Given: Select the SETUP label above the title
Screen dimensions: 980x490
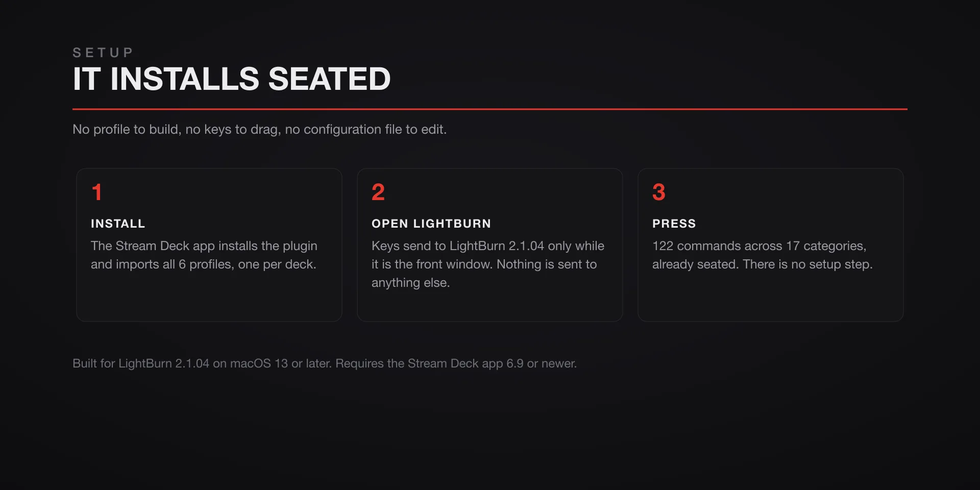Looking at the screenshot, I should [103, 53].
